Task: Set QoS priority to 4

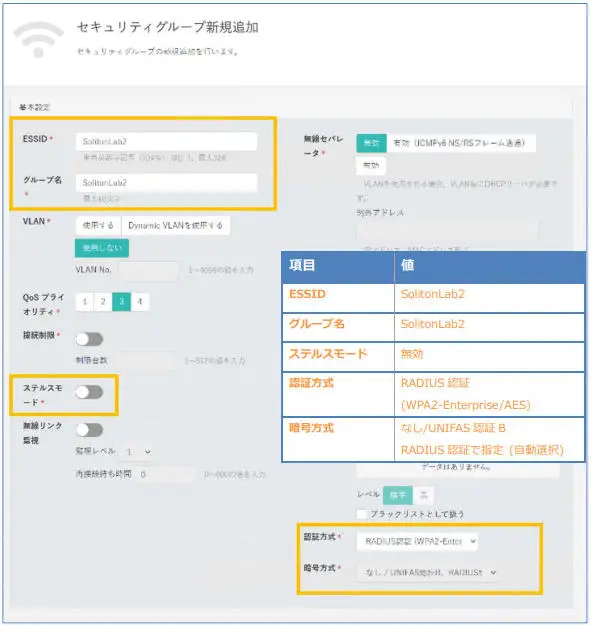Action: click(140, 302)
